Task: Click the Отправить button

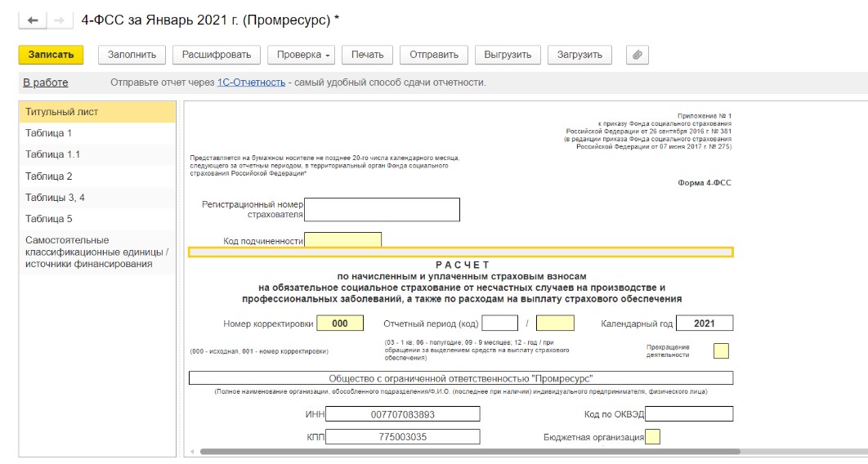Action: click(434, 55)
